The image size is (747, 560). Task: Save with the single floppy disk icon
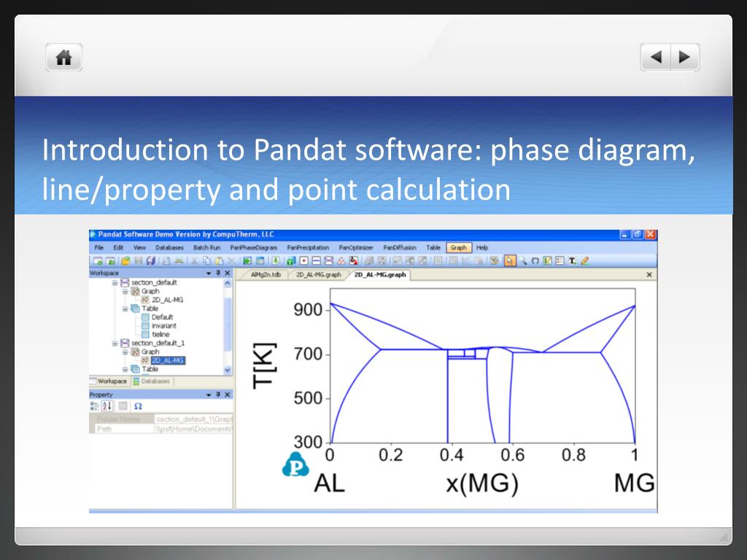tap(138, 260)
